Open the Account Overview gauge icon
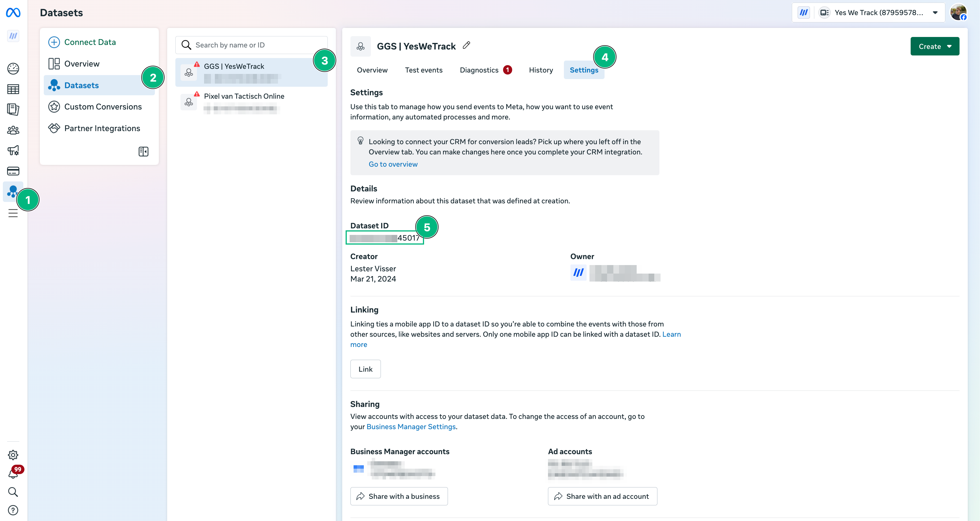The image size is (980, 521). point(13,69)
